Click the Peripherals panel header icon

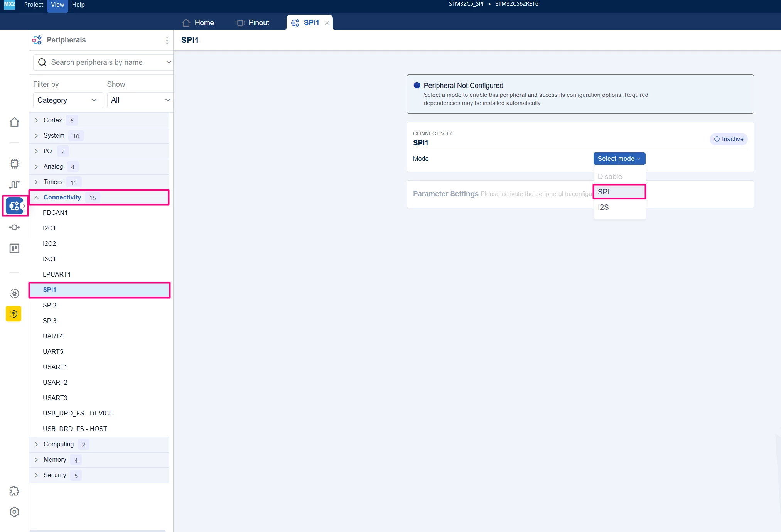coord(37,40)
